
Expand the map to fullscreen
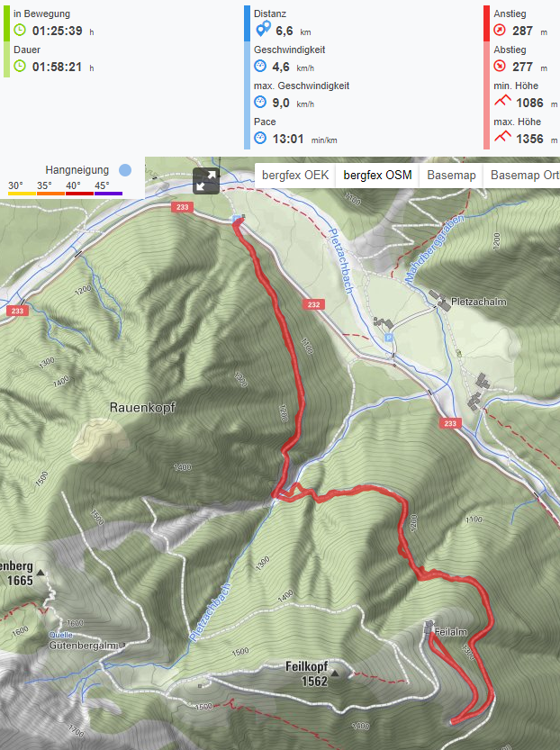click(x=206, y=181)
